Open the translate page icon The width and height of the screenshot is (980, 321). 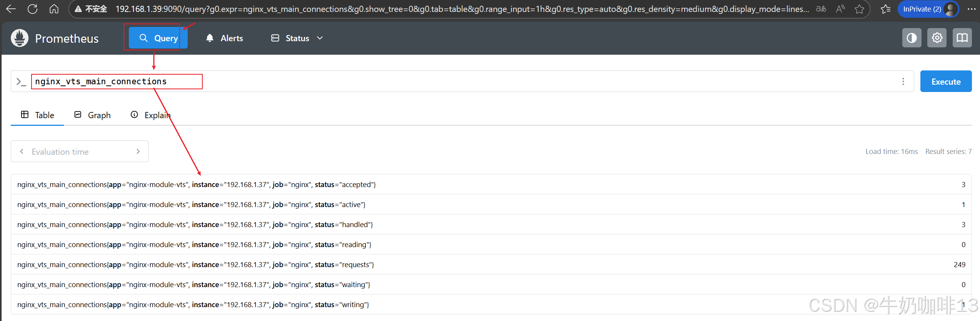(x=821, y=9)
